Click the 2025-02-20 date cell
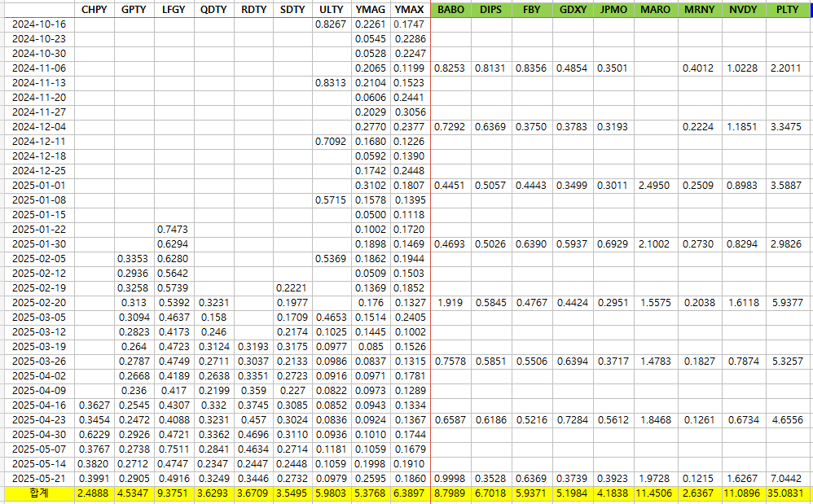Viewport: 813px width, 504px height. [x=40, y=303]
